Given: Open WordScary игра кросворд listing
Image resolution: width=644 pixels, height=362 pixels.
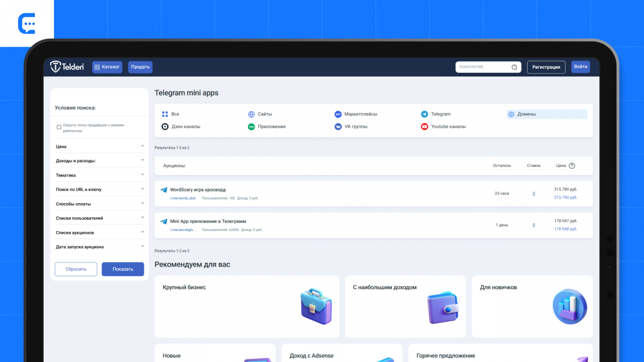Looking at the screenshot, I should click(x=198, y=190).
